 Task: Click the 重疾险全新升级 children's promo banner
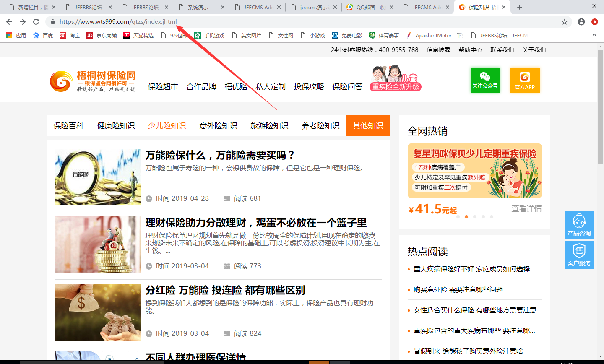pyautogui.click(x=396, y=78)
